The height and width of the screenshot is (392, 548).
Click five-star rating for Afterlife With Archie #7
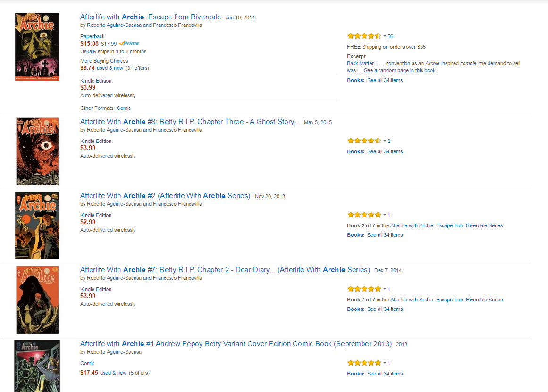click(x=364, y=289)
